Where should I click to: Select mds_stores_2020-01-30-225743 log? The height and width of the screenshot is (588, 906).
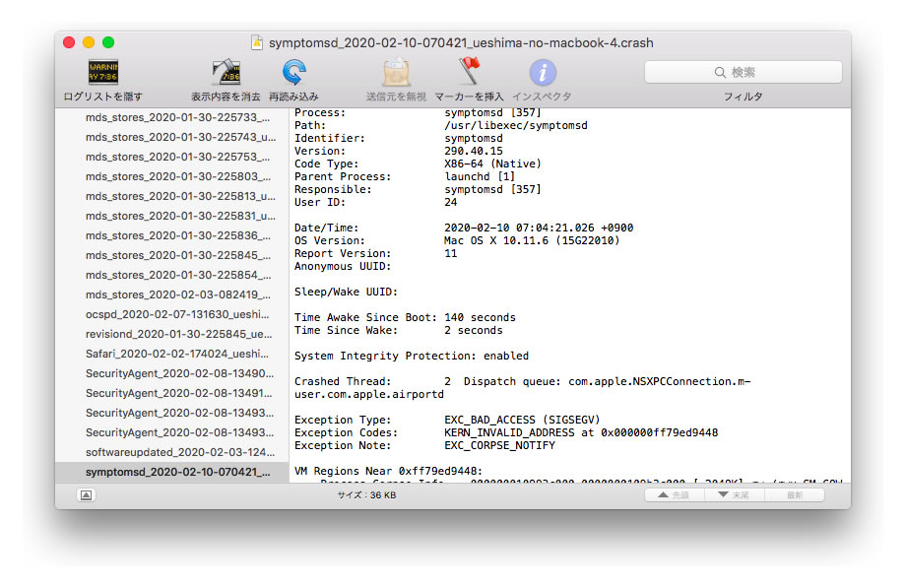[x=172, y=137]
